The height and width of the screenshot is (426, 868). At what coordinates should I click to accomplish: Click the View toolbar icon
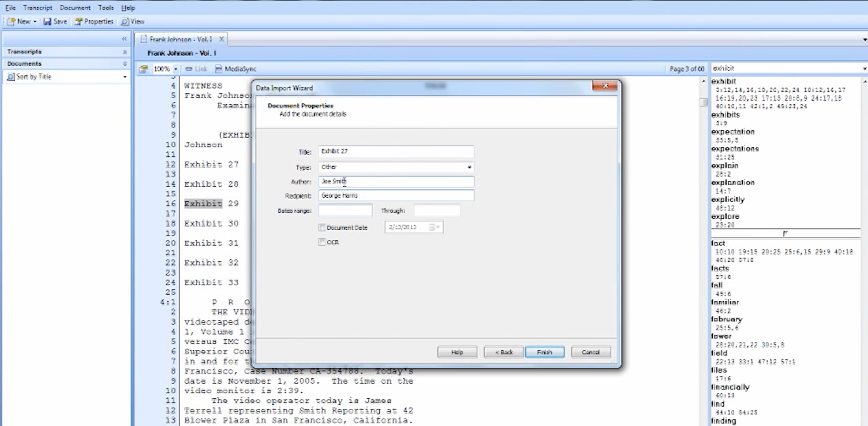pos(125,21)
